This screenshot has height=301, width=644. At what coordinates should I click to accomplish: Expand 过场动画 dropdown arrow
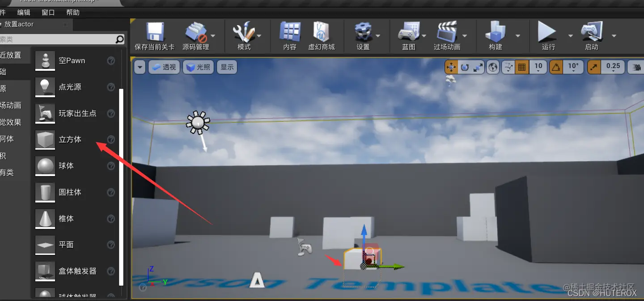click(x=465, y=35)
